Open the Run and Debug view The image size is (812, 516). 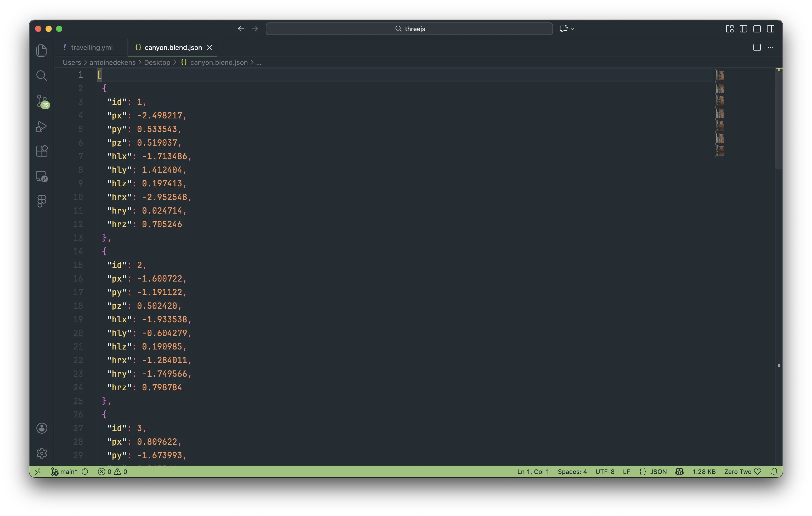(x=42, y=127)
